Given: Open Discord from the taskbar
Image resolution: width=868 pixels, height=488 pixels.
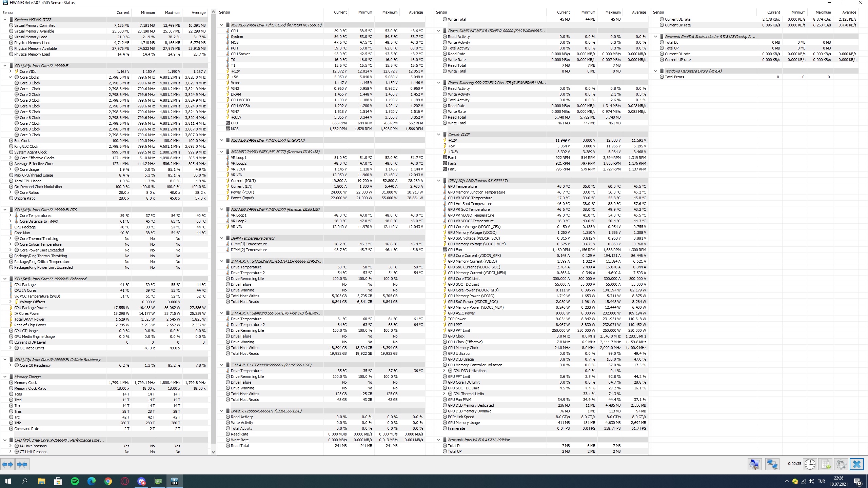Looking at the screenshot, I should click(x=141, y=481).
